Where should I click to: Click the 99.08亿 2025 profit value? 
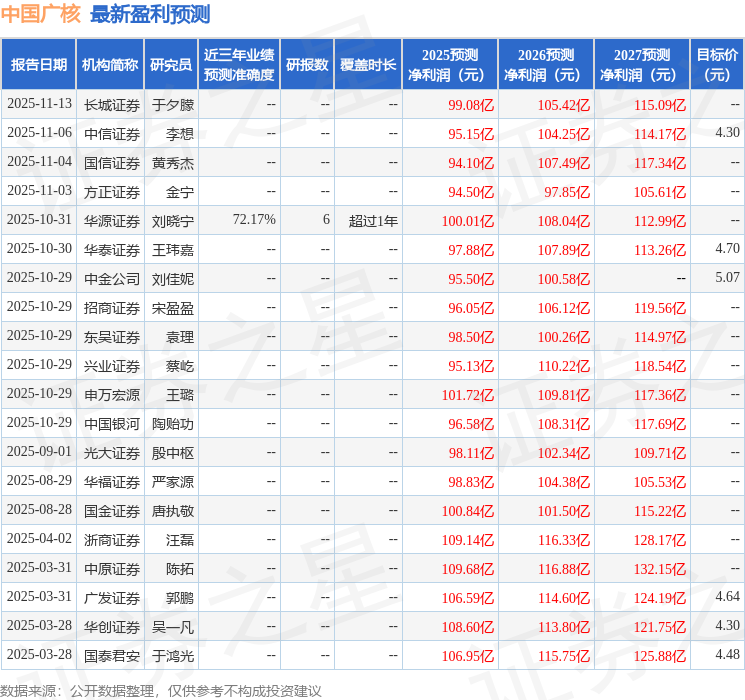point(471,105)
